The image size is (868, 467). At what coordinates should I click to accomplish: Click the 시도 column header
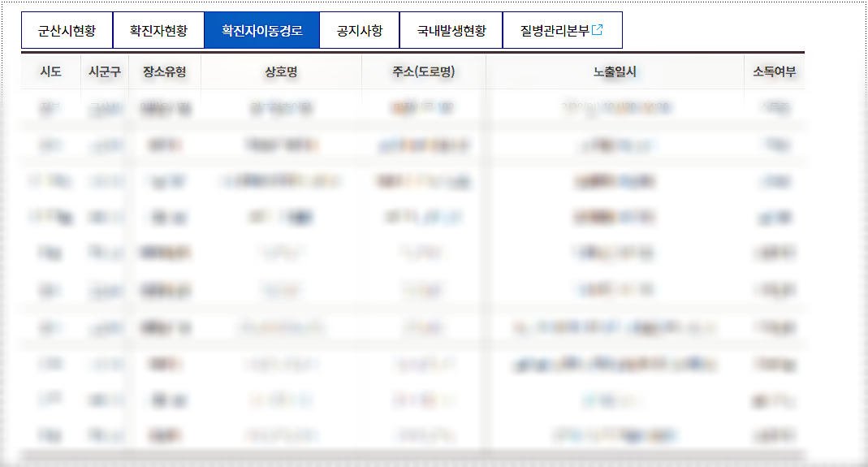click(51, 71)
